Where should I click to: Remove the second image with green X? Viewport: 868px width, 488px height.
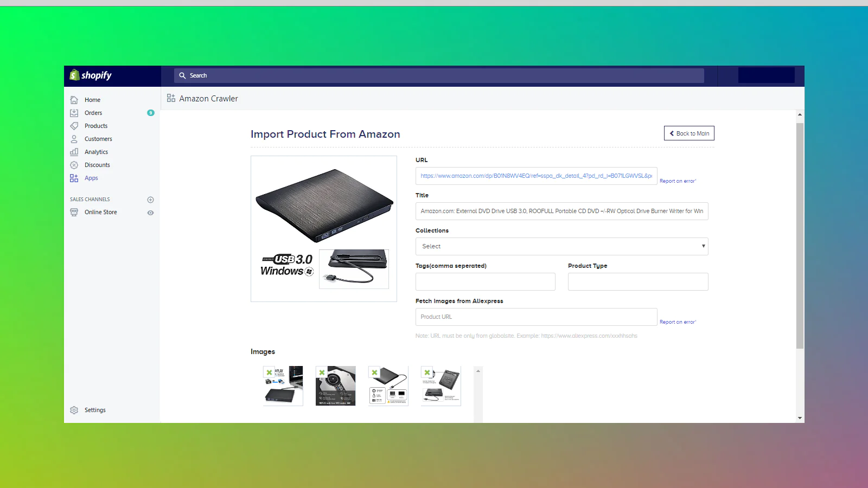click(322, 373)
